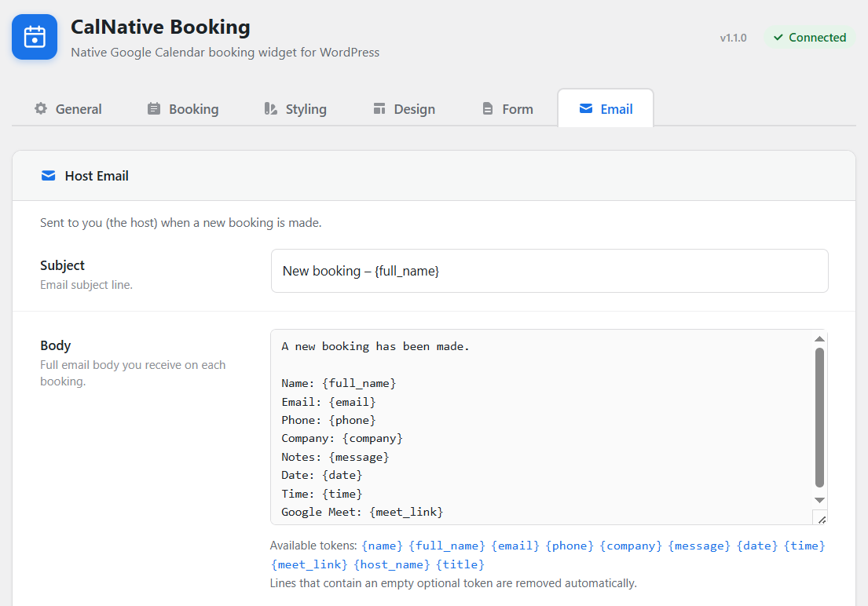Click the "Company: {company}" body line
Viewport: 868px width, 606px height.
(342, 438)
